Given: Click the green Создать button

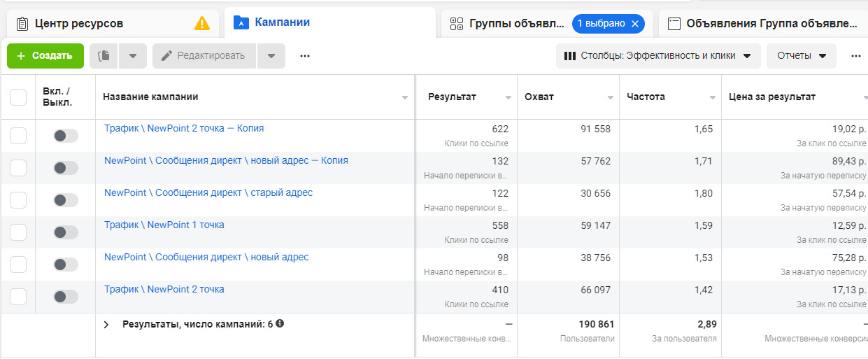Looking at the screenshot, I should (45, 56).
